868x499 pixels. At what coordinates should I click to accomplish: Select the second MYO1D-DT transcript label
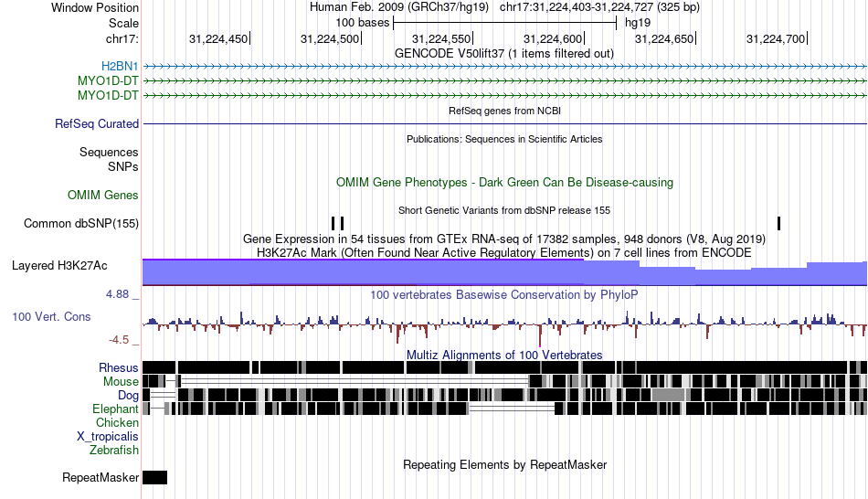(x=108, y=95)
